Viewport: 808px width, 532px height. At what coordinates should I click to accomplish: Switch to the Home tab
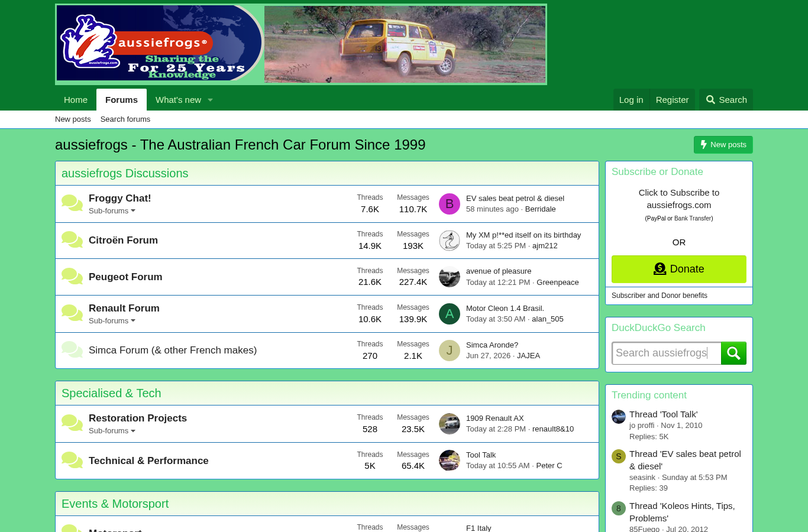(76, 100)
